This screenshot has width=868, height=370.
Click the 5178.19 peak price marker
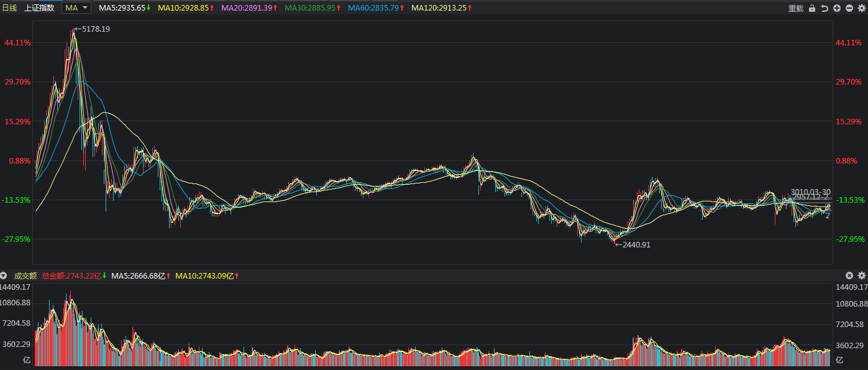point(94,29)
